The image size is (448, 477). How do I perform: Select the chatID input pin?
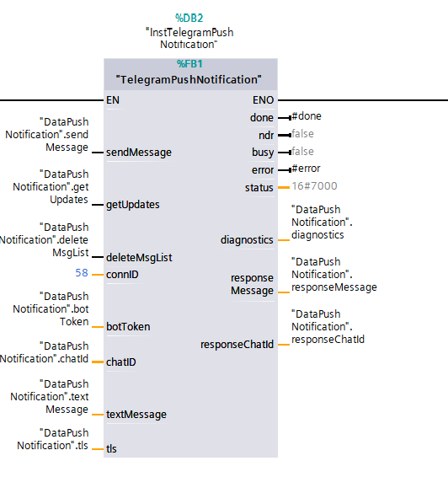point(121,362)
